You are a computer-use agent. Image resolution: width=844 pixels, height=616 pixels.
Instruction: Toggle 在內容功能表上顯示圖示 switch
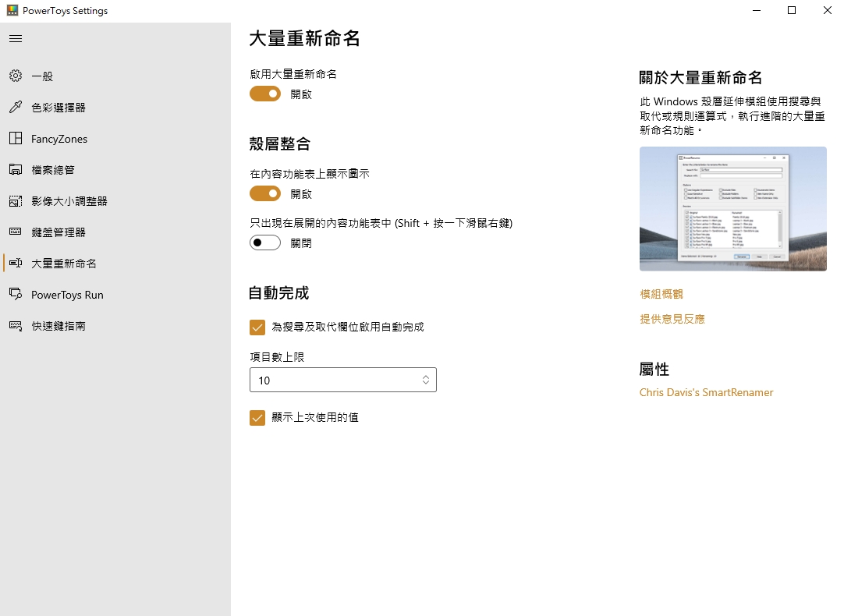pos(265,193)
